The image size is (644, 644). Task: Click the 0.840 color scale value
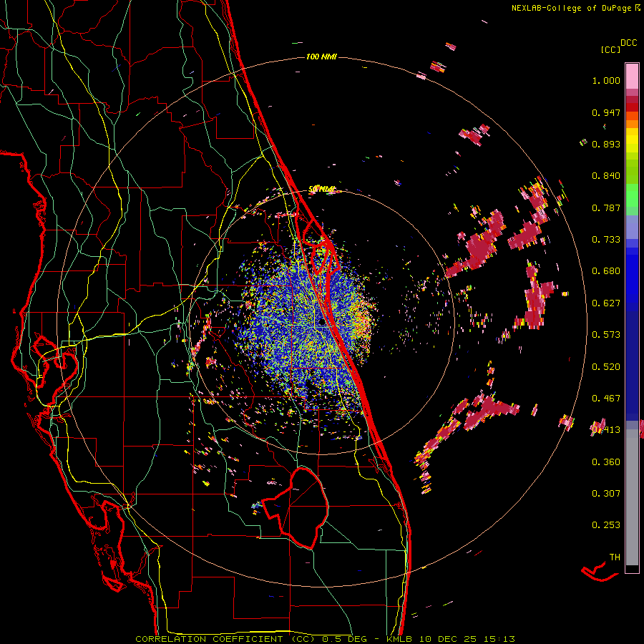pyautogui.click(x=606, y=176)
